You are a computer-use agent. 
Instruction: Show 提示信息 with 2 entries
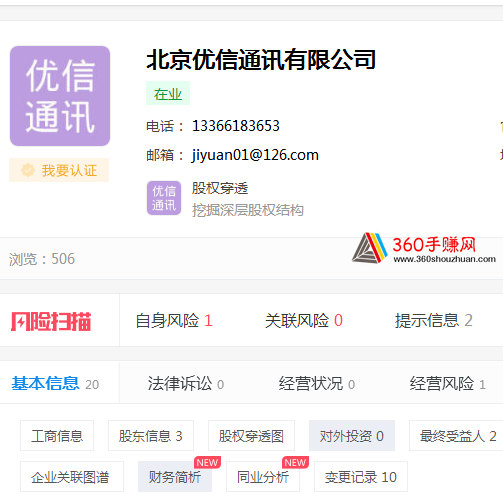coord(433,321)
